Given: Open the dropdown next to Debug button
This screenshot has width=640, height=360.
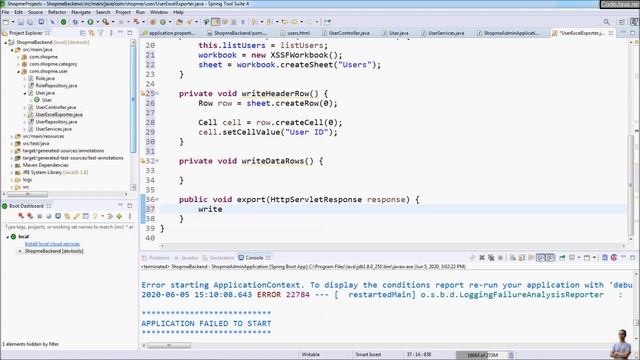Looking at the screenshot, I should (82, 22).
